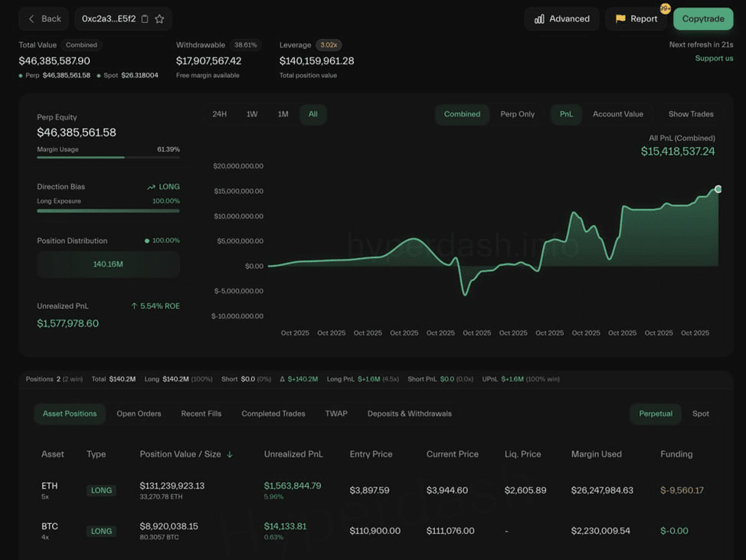Open Advanced chart view
The image size is (746, 560).
(x=562, y=18)
